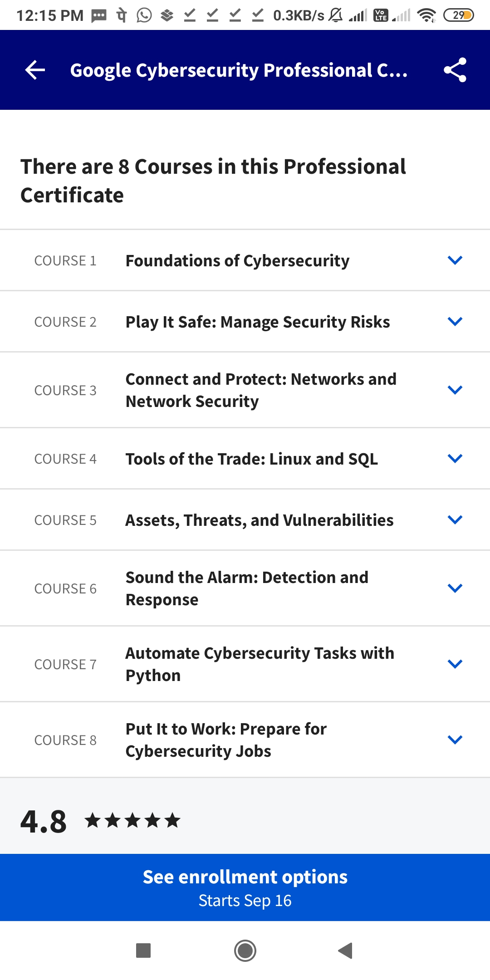Open Automate Cybersecurity Tasks with Python title

[x=260, y=664]
